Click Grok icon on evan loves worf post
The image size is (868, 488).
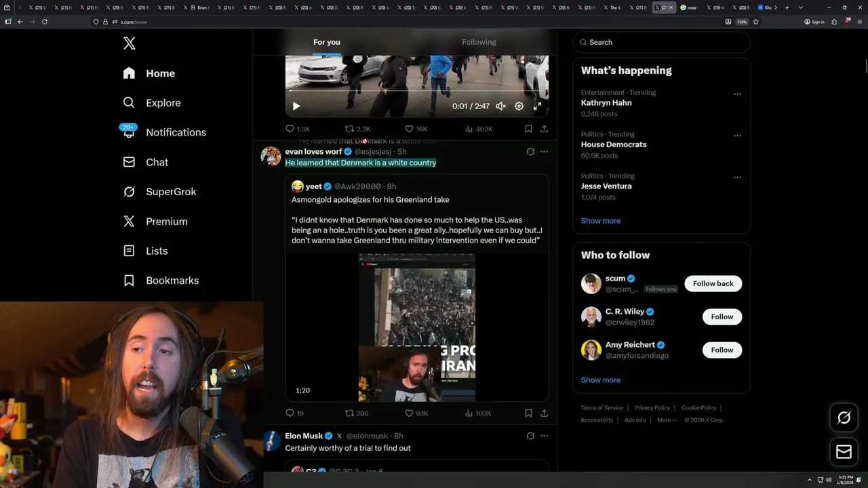tap(530, 152)
